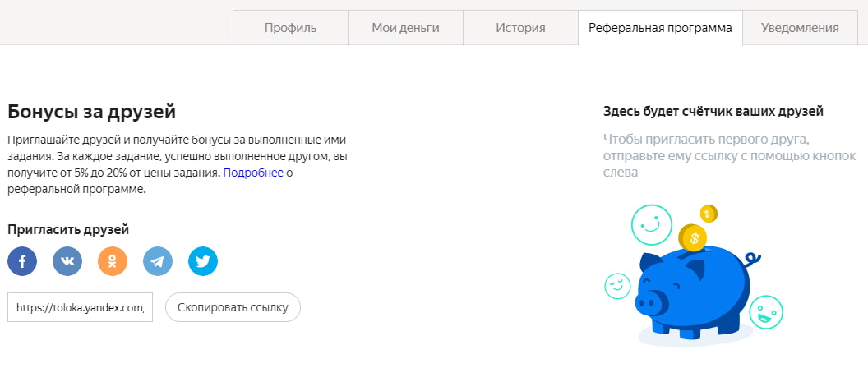Open the Профиль tab
The image size is (868, 391).
pyautogui.click(x=290, y=28)
